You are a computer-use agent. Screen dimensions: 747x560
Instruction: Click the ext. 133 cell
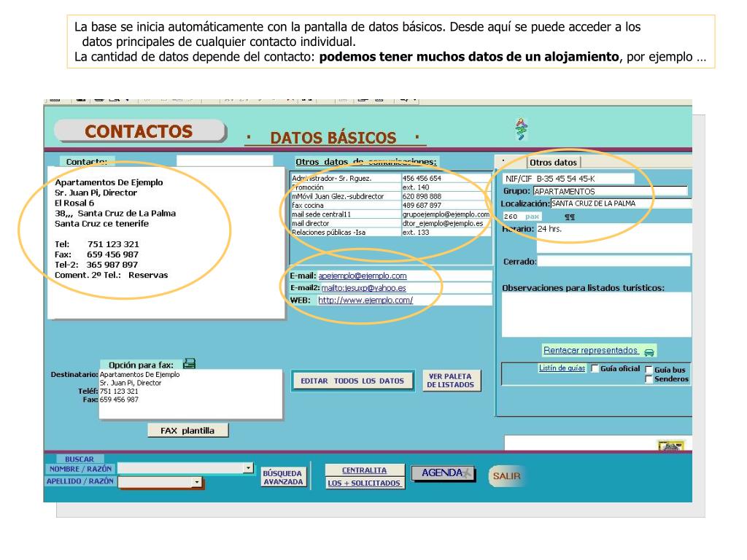pos(446,233)
